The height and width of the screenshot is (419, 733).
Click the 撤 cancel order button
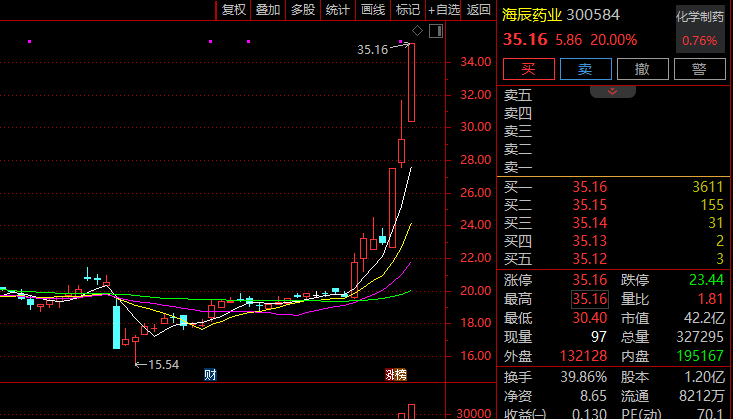643,69
